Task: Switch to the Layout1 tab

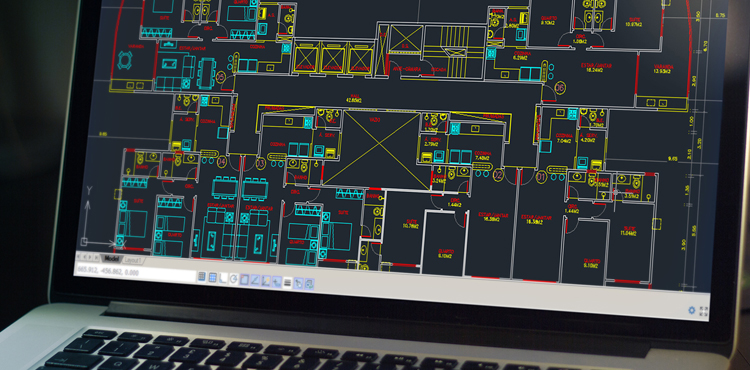Action: [x=133, y=261]
